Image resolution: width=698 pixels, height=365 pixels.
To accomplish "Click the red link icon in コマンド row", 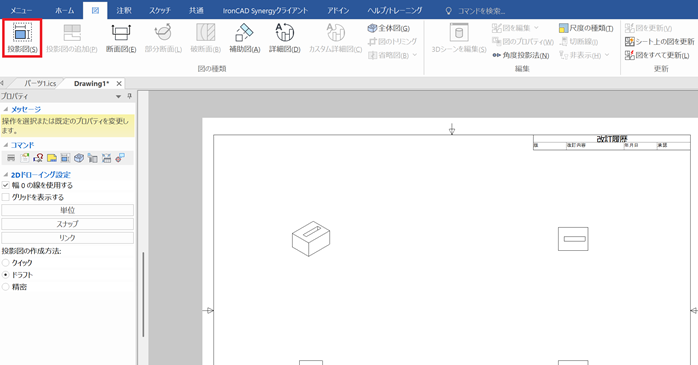I will (x=120, y=158).
